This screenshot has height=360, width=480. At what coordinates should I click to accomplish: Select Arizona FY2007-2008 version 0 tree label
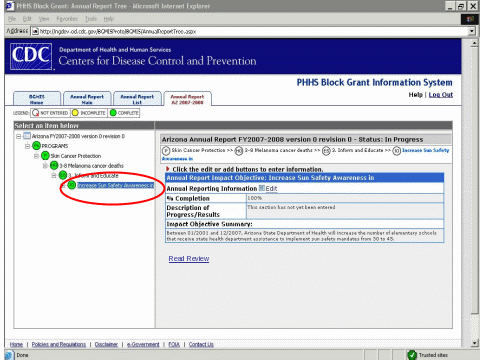point(78,136)
